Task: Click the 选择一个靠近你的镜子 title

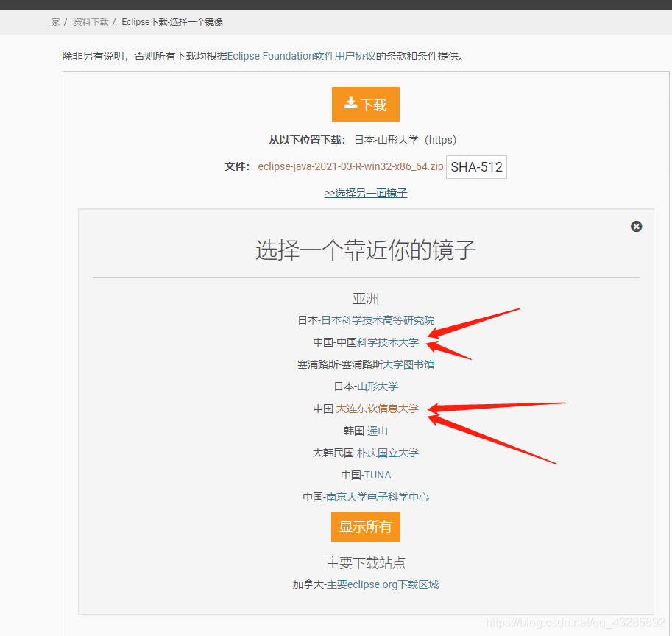Action: pyautogui.click(x=366, y=250)
